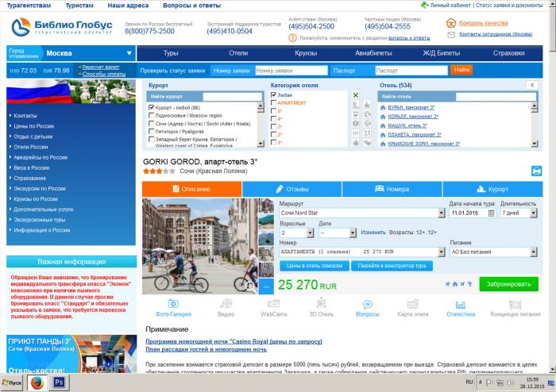Close the filter panel with X button
This screenshot has width=556, height=392.
531,85
